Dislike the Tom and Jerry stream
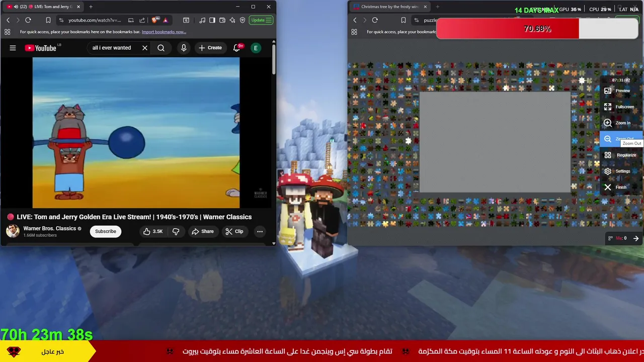644x362 pixels. (x=176, y=231)
